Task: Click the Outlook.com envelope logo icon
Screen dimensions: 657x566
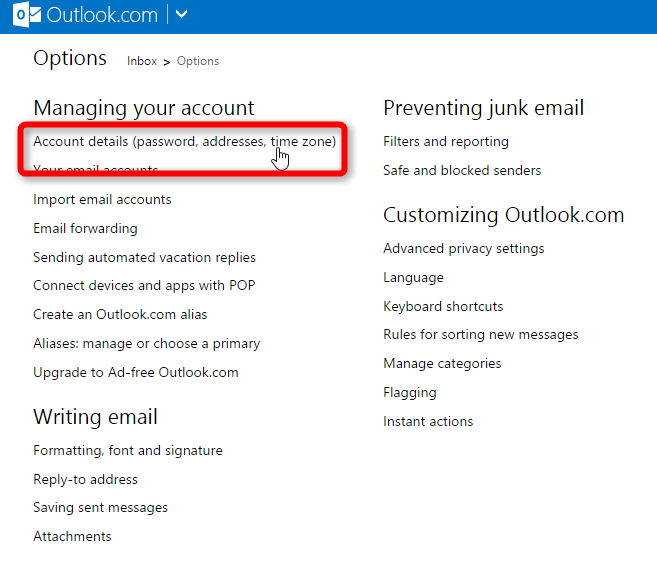Action: 27,15
